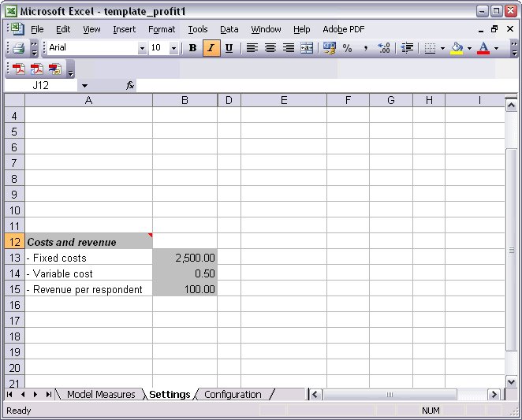Open the Edit menu
The width and height of the screenshot is (522, 420).
tap(63, 29)
